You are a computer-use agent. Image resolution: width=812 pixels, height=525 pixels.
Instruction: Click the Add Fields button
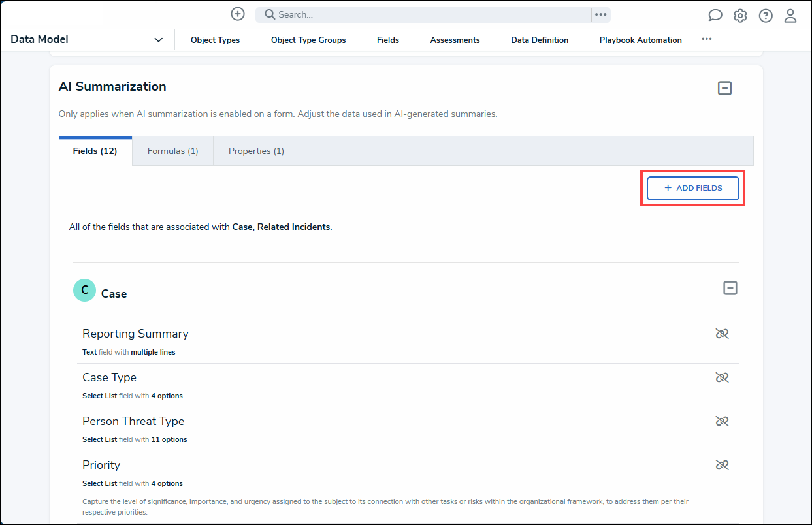click(x=693, y=188)
